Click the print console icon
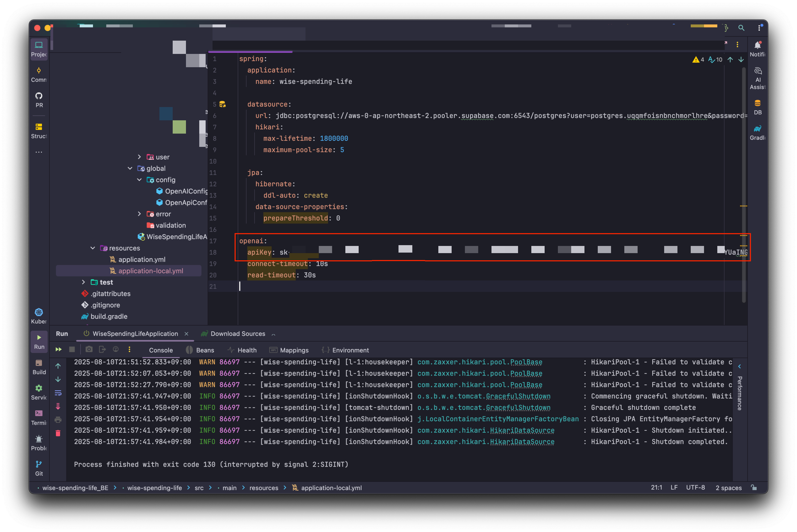Image resolution: width=797 pixels, height=532 pixels. click(x=58, y=420)
